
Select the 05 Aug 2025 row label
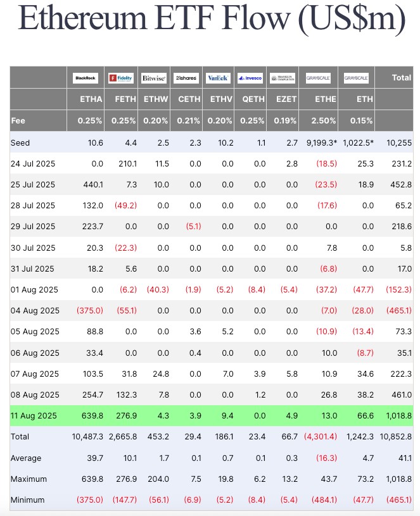click(35, 331)
